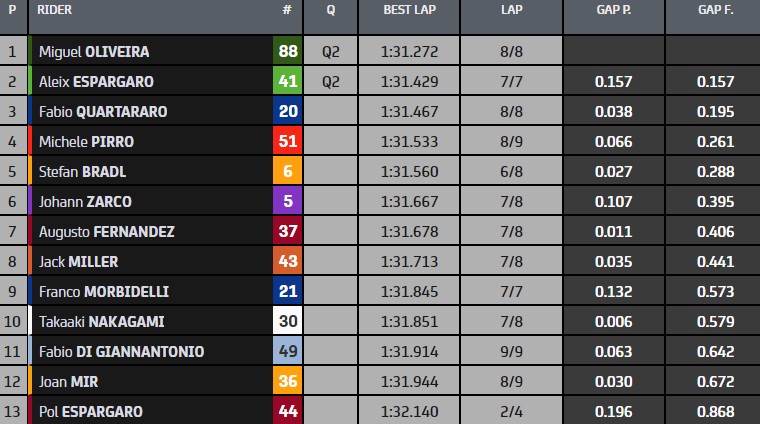The width and height of the screenshot is (760, 424).
Task: Sort by the BEST LAP column header
Action: coord(410,10)
